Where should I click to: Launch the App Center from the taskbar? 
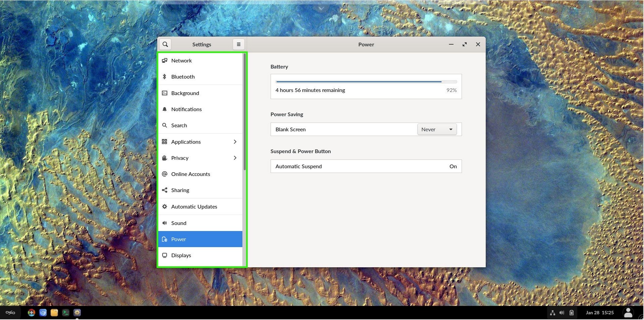coord(31,313)
